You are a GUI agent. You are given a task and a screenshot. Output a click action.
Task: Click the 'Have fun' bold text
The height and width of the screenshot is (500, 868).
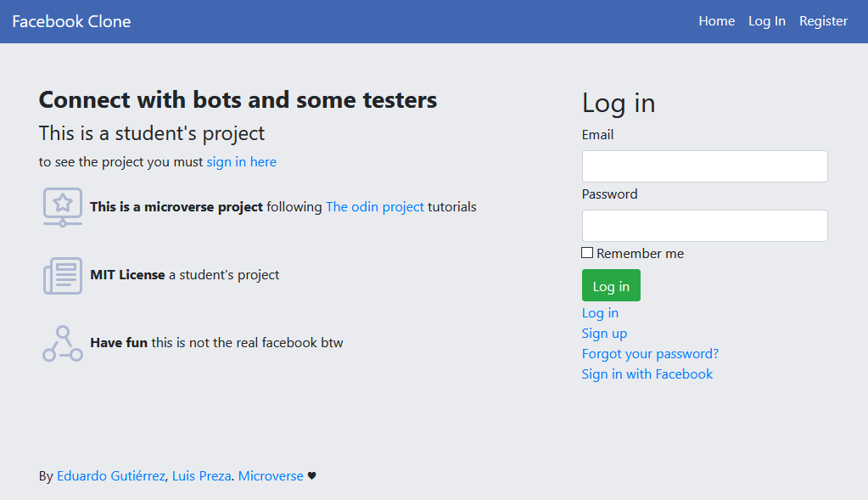pos(119,343)
